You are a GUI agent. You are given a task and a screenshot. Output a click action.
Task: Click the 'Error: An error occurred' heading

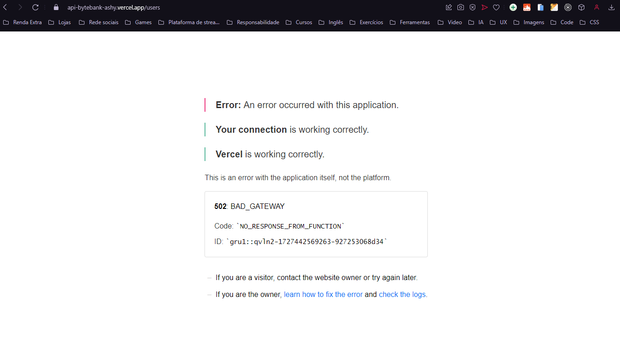click(x=307, y=105)
